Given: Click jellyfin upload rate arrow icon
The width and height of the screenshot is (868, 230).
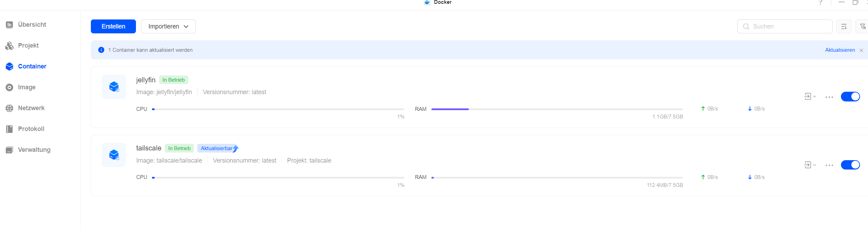Looking at the screenshot, I should pyautogui.click(x=703, y=109).
